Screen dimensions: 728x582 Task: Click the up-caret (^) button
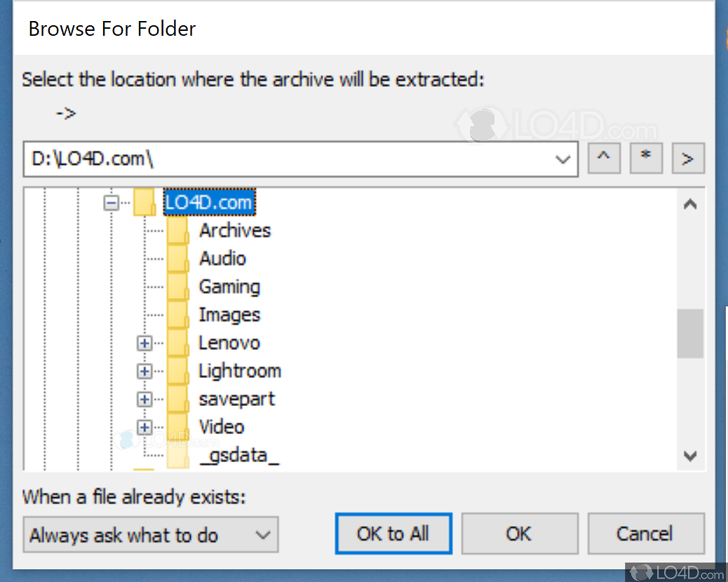pyautogui.click(x=604, y=159)
